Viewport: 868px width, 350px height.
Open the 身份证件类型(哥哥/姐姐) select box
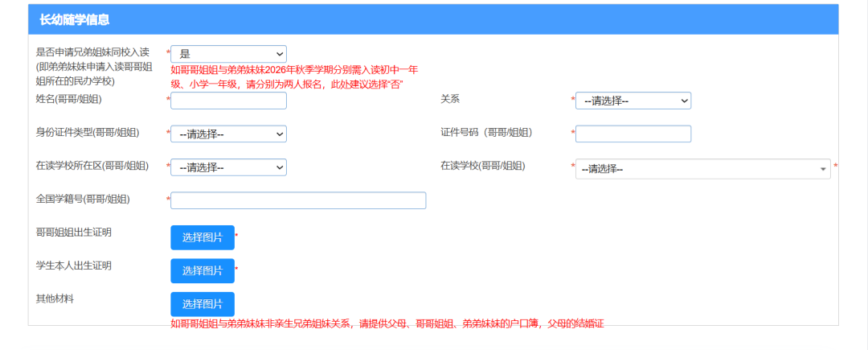coord(228,134)
